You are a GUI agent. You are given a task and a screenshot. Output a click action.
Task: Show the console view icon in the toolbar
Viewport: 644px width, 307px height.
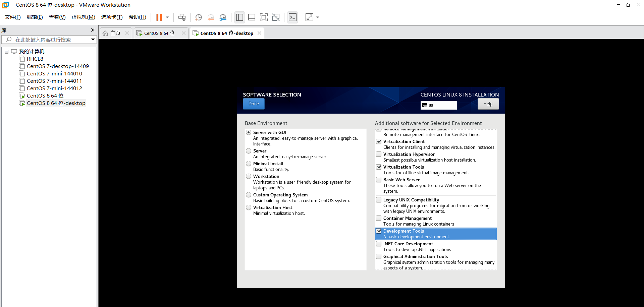tap(292, 17)
